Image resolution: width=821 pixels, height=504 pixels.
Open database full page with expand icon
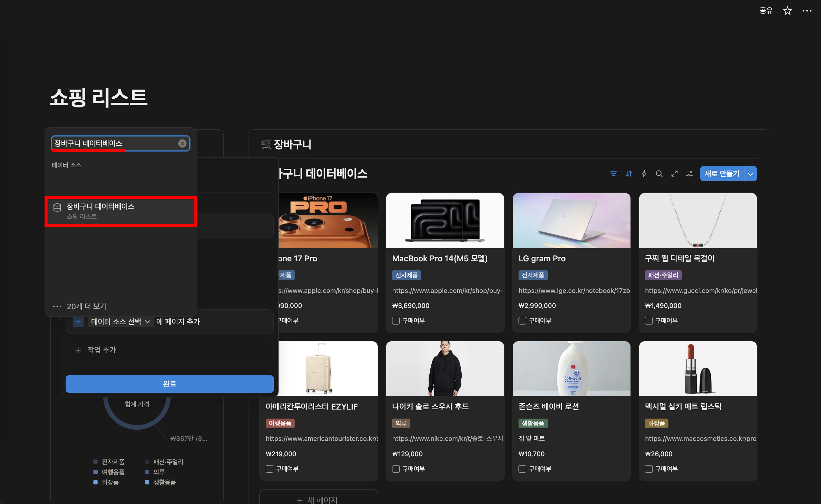click(x=674, y=174)
